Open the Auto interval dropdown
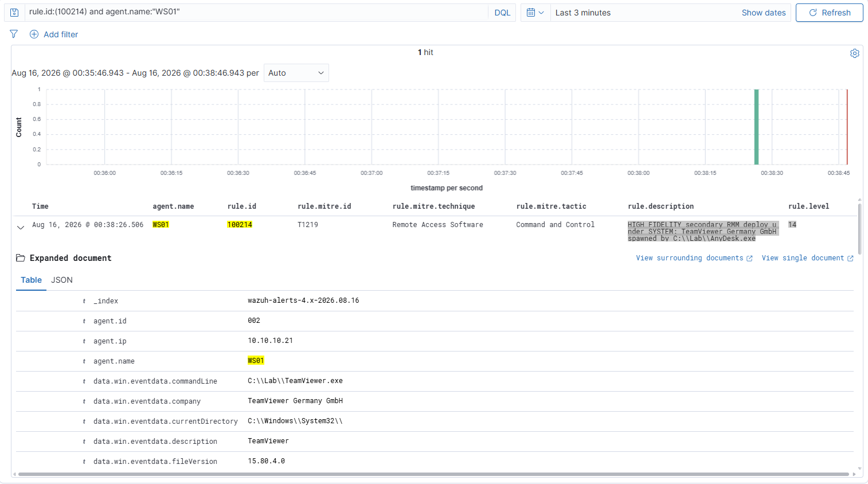This screenshot has height=484, width=868. [296, 73]
